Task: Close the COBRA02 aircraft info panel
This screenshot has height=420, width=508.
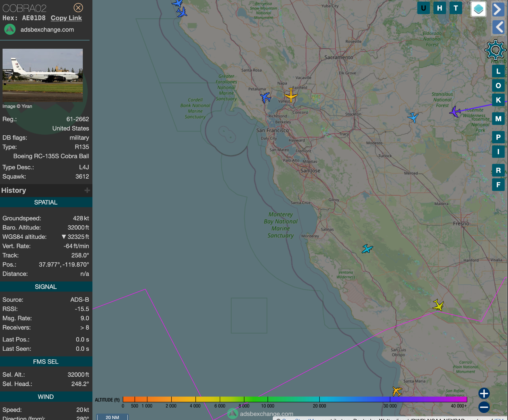Action: tap(78, 8)
